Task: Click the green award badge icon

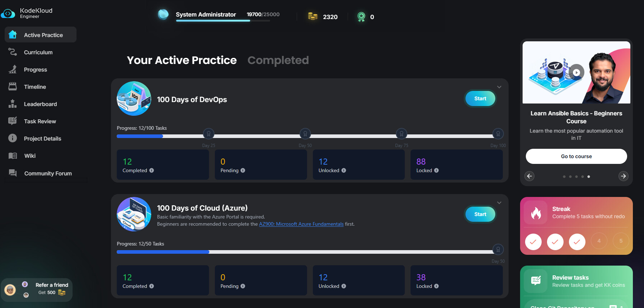Action: tap(361, 17)
